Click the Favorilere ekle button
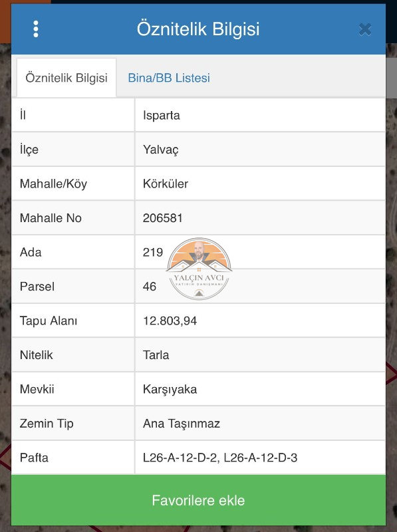This screenshot has width=397, height=532. point(198,500)
